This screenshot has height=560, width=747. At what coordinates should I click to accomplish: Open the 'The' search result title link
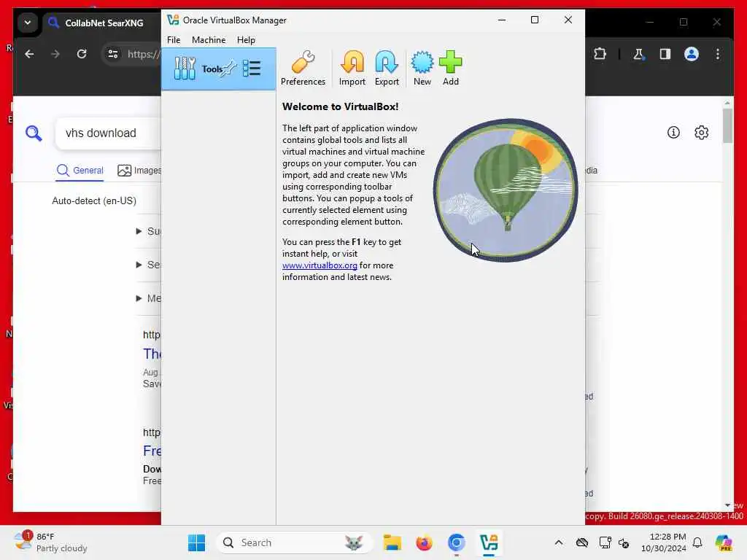pyautogui.click(x=152, y=354)
